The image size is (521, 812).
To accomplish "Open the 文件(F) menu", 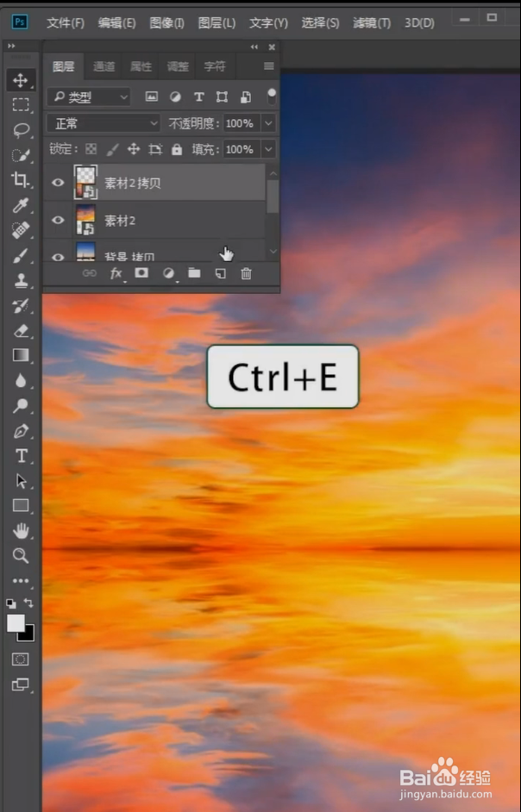I will pos(66,22).
